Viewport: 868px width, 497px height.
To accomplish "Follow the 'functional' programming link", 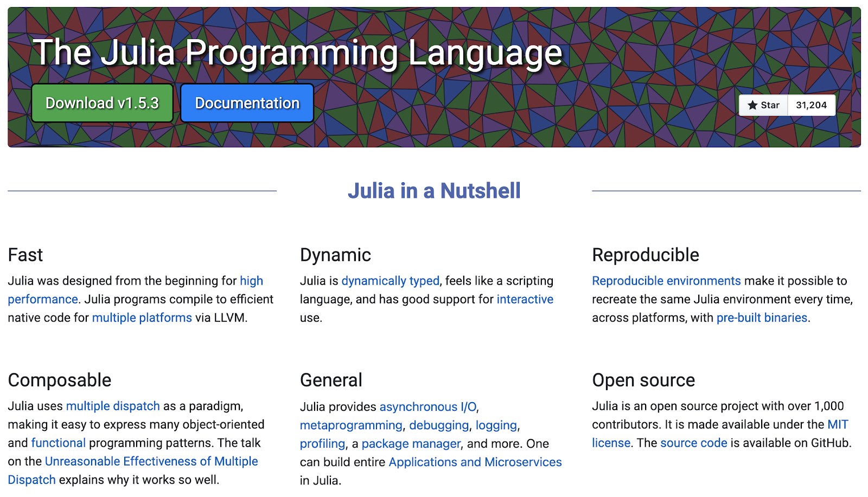I will (x=59, y=443).
